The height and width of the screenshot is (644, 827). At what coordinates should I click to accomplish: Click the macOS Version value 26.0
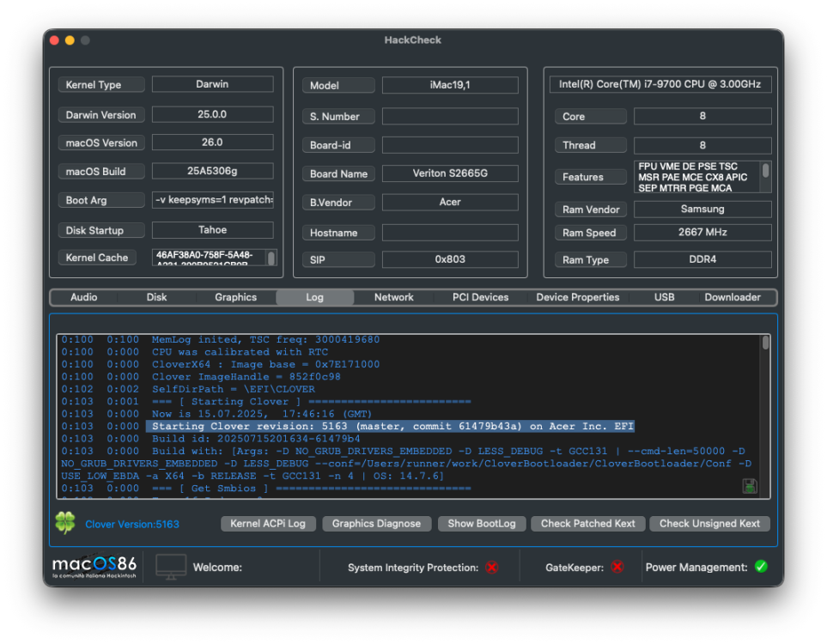click(x=213, y=143)
